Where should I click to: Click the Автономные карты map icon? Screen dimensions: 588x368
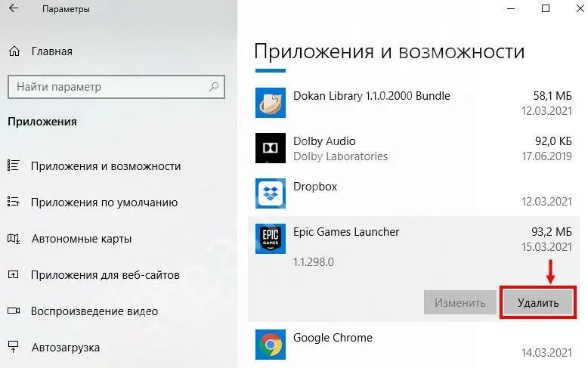tap(14, 238)
